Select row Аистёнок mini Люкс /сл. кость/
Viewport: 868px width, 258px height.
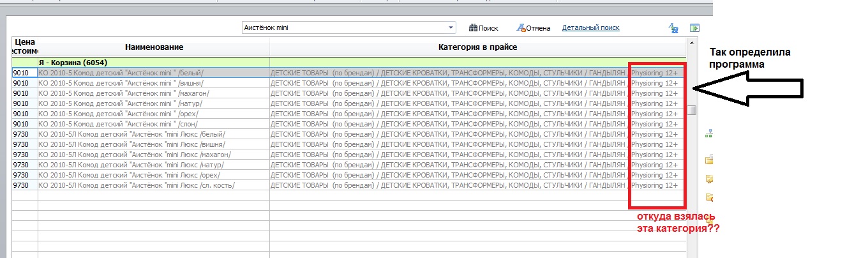[x=348, y=185]
